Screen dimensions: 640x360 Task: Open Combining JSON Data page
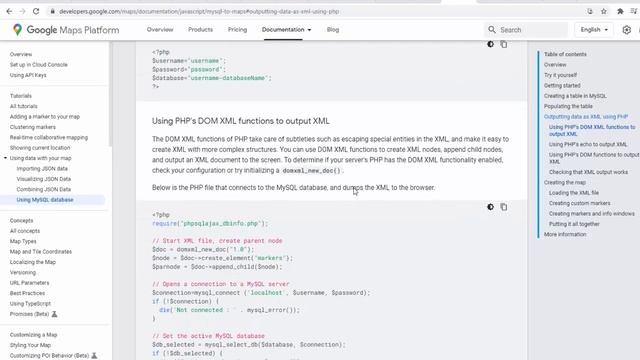point(44,189)
